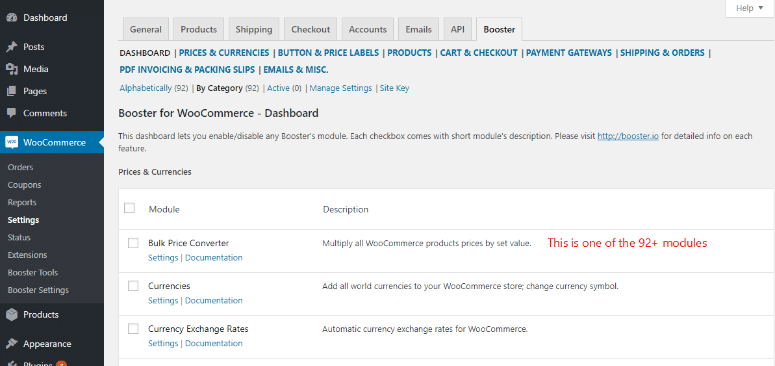Enable the Bulk Price Converter checkbox
Viewport: 775px width, 366px height.
click(x=133, y=243)
